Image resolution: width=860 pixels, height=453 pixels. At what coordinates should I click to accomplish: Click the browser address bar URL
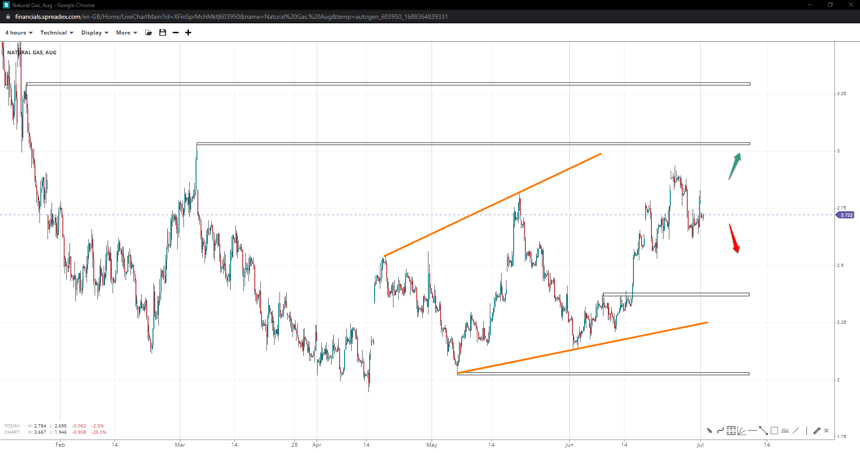click(x=232, y=17)
